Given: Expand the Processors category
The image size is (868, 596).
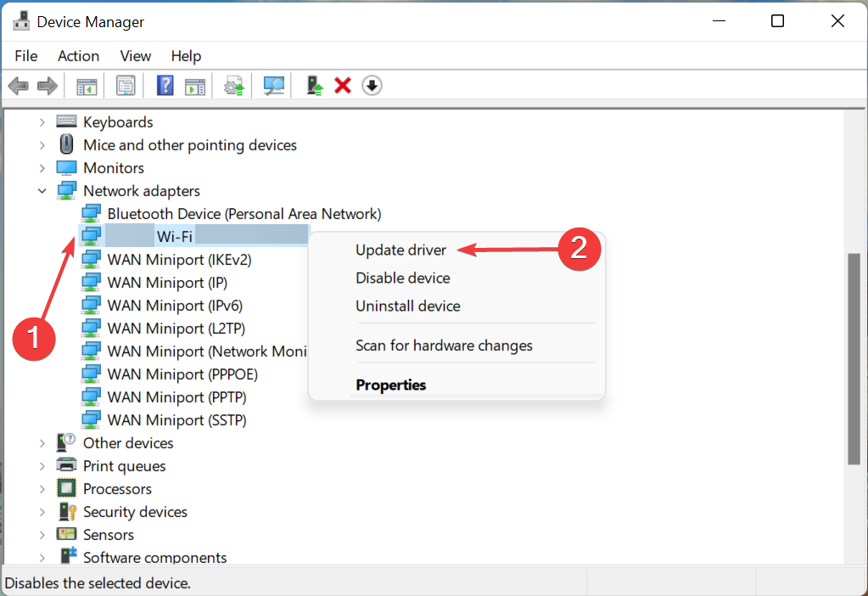Looking at the screenshot, I should point(42,489).
